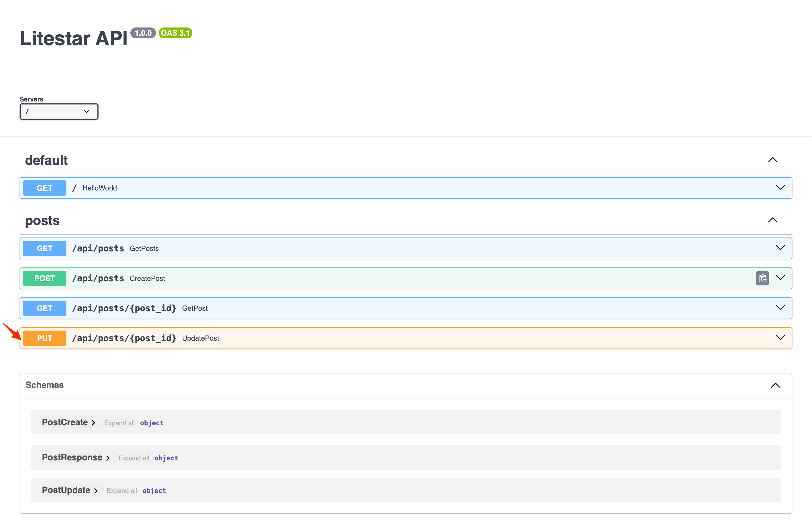
Task: Click the /api/posts path of CreatePost
Action: [98, 278]
